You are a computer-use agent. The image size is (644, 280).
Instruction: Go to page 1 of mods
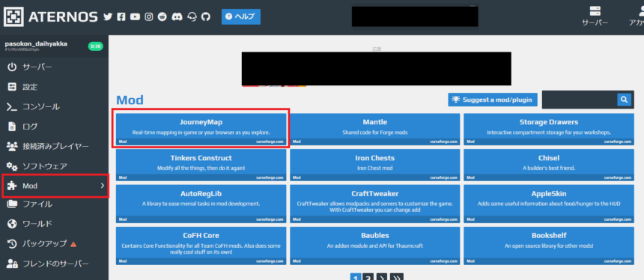pyautogui.click(x=356, y=277)
